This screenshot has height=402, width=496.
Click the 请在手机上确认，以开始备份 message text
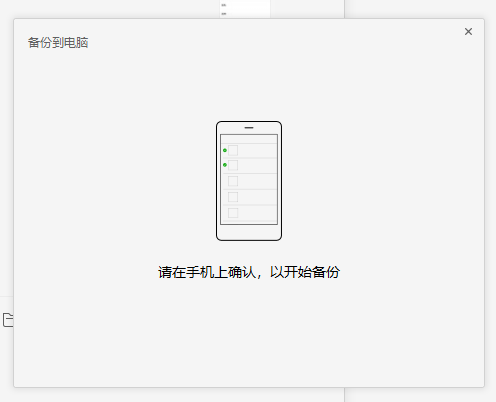pyautogui.click(x=249, y=272)
